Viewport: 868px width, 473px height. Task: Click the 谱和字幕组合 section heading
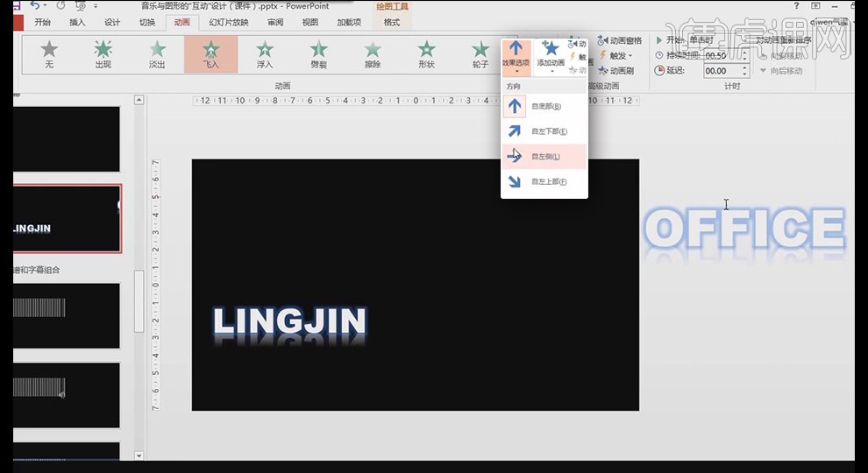(37, 270)
